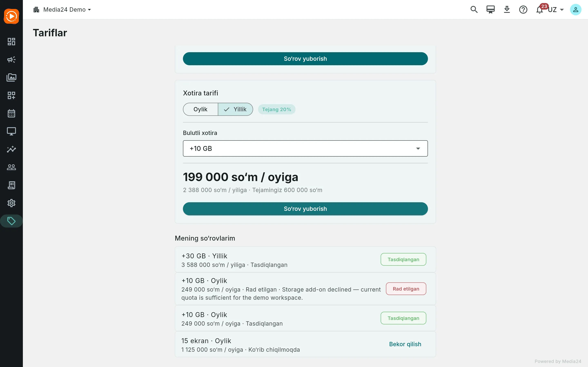
Task: Open the dashboard icon in sidebar
Action: coord(11,42)
